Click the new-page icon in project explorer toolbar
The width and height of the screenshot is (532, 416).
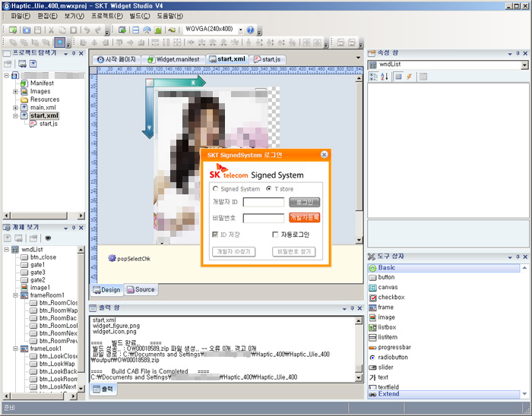(33, 64)
